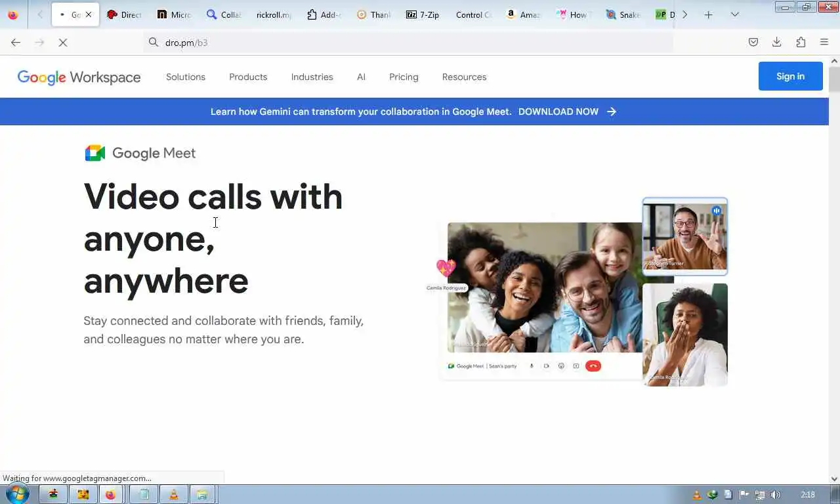This screenshot has width=840, height=504.
Task: Click the arrow in the Gemini banner
Action: click(x=612, y=112)
